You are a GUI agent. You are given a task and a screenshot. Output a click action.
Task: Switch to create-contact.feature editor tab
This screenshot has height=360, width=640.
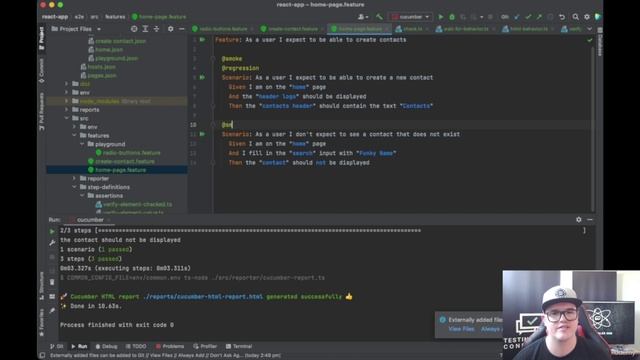coord(292,29)
